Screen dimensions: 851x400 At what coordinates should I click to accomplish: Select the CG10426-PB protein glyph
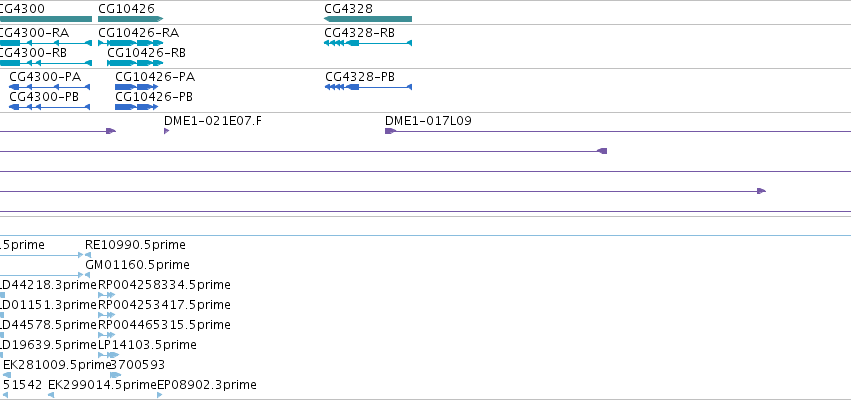pos(137,107)
